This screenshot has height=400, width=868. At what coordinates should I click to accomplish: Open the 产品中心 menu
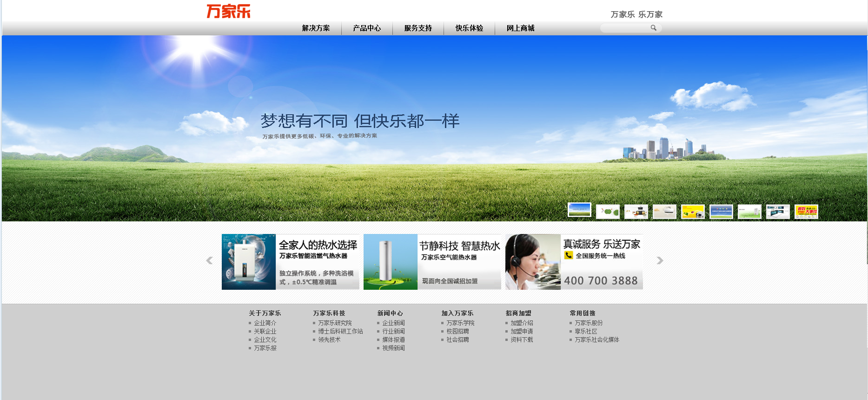pyautogui.click(x=367, y=28)
